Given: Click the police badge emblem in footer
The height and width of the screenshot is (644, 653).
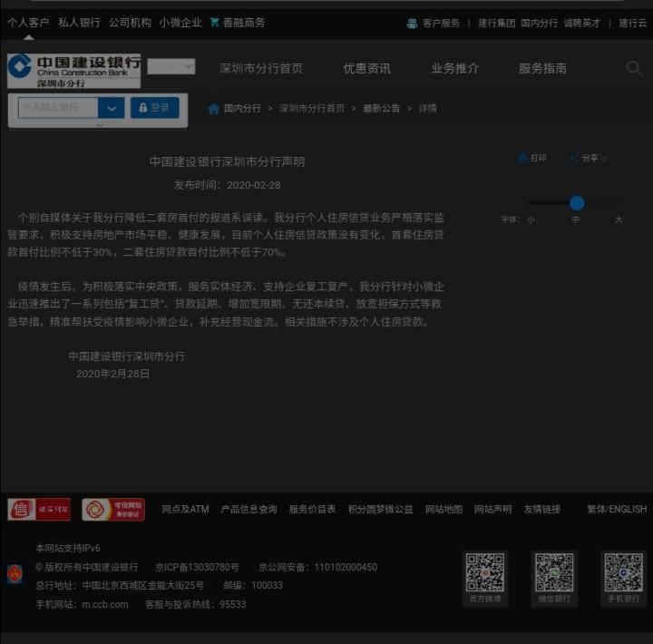Looking at the screenshot, I should point(15,574).
